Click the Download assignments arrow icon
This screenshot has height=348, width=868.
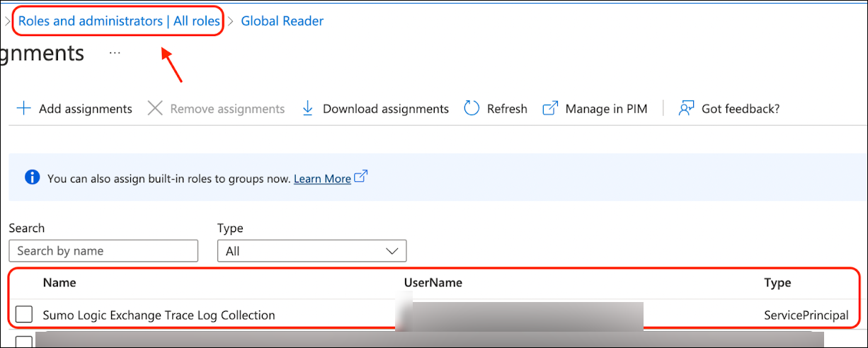(x=307, y=108)
